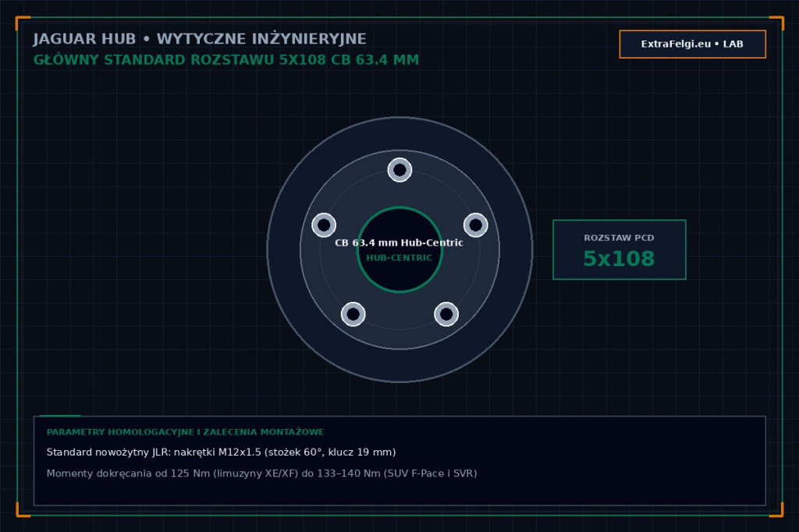Click the lower-left bolt hole of the hub
Image resolution: width=799 pixels, height=532 pixels.
[x=353, y=314]
